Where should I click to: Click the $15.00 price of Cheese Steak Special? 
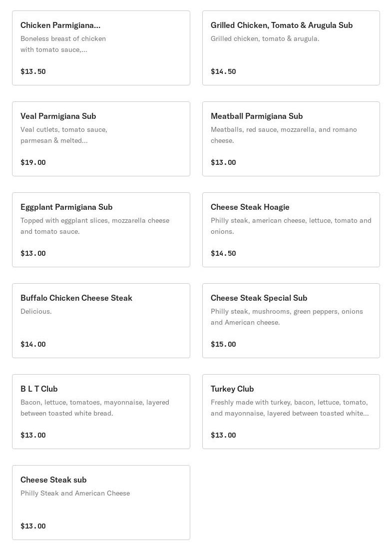tap(223, 344)
